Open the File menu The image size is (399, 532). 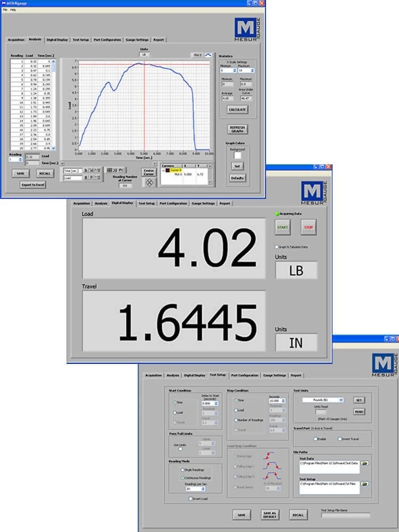coord(5,10)
